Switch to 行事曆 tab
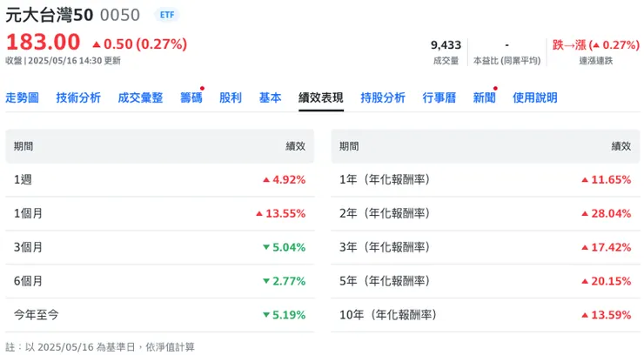The image size is (644, 355). pyautogui.click(x=439, y=97)
